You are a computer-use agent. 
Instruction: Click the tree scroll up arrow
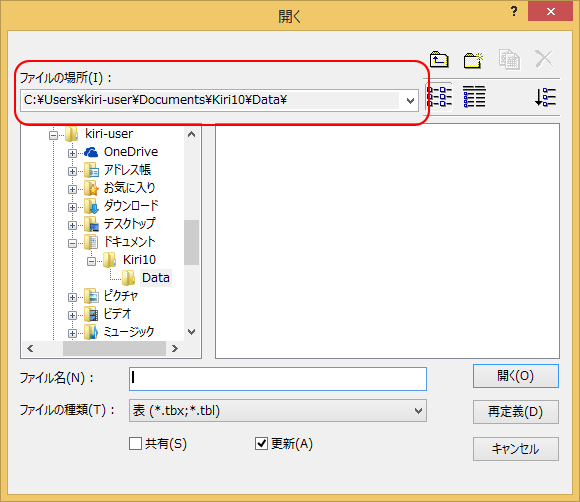point(191,134)
